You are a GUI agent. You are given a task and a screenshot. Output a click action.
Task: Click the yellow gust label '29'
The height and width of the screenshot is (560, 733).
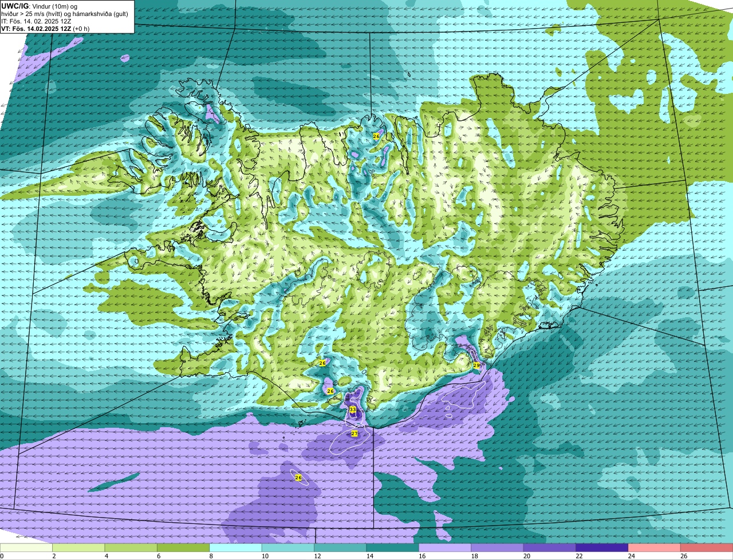coord(476,365)
